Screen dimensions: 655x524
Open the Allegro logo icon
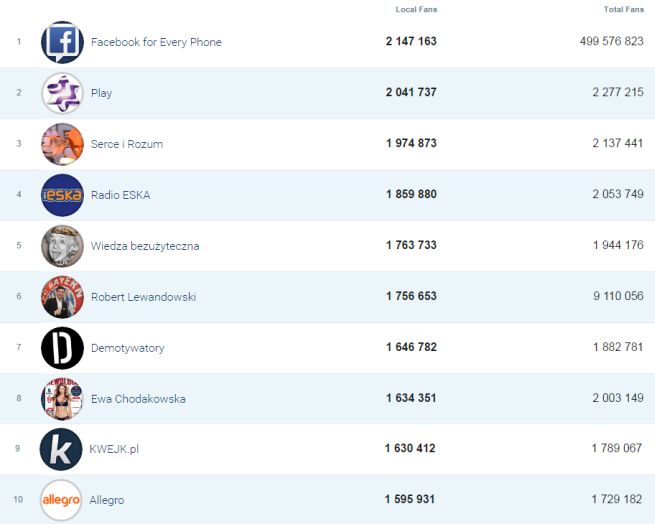61,500
